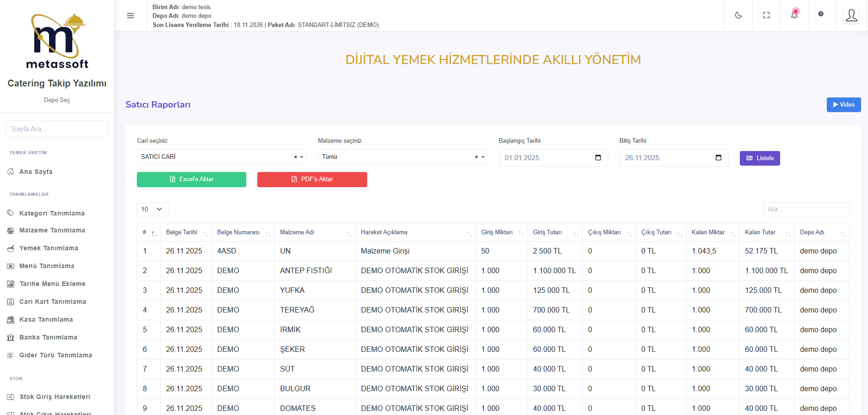Viewport: 868px width, 415px height.
Task: Clear the SATICI CARİ selection
Action: (295, 157)
